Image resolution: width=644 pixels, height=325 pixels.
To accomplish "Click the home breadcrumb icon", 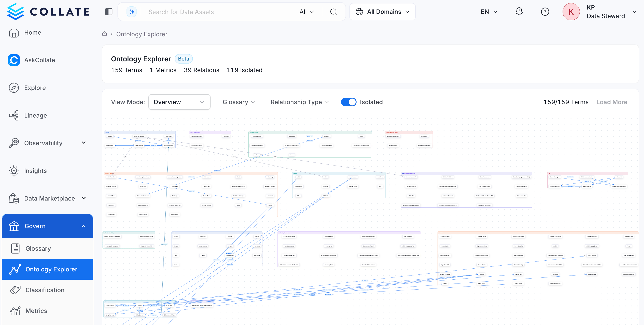I will tap(105, 34).
